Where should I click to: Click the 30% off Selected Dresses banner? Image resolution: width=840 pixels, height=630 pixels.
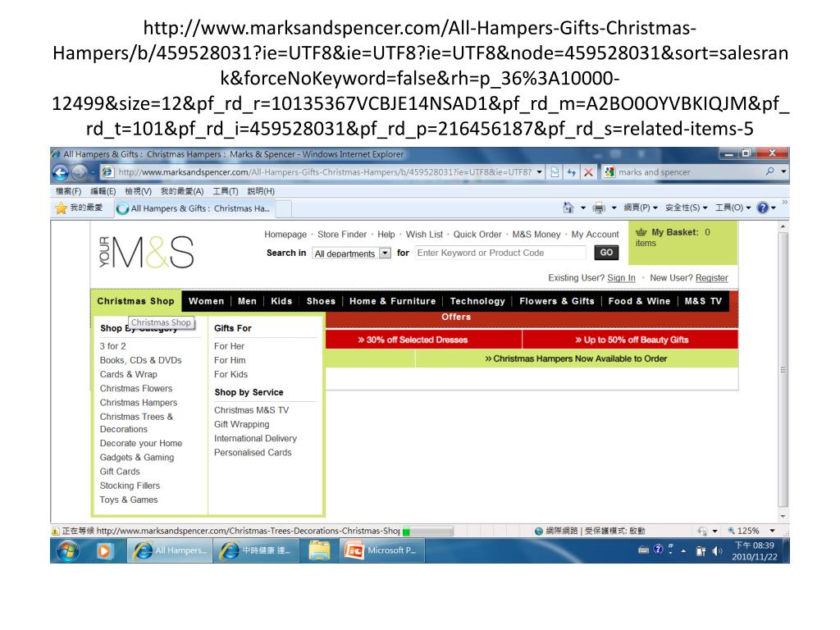click(x=413, y=340)
